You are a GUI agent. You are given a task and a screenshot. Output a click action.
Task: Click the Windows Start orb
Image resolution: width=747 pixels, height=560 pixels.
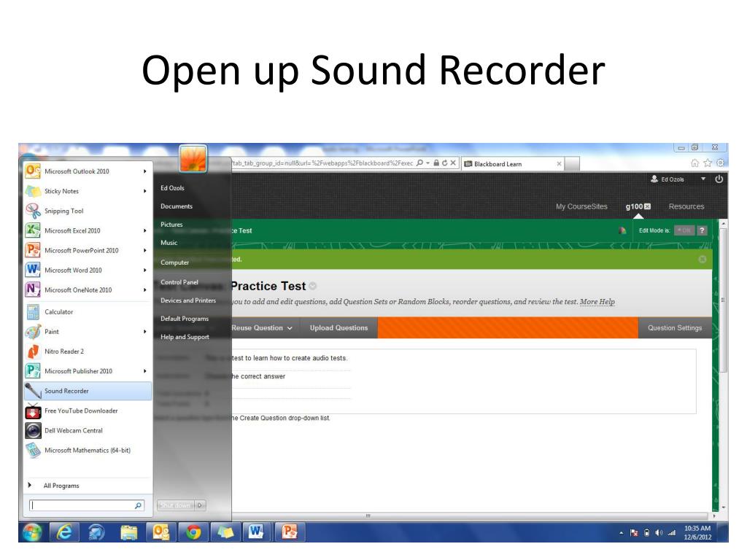click(x=32, y=532)
